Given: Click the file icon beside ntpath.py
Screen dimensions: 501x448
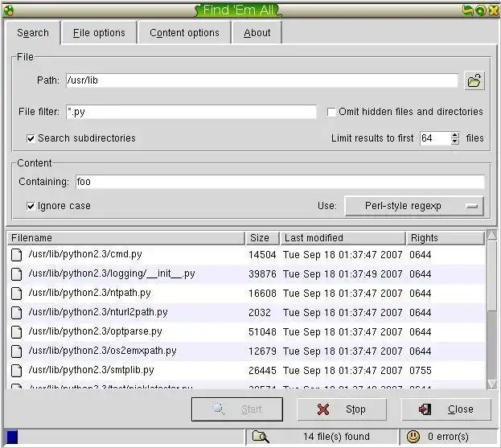Looking at the screenshot, I should pos(17,294).
